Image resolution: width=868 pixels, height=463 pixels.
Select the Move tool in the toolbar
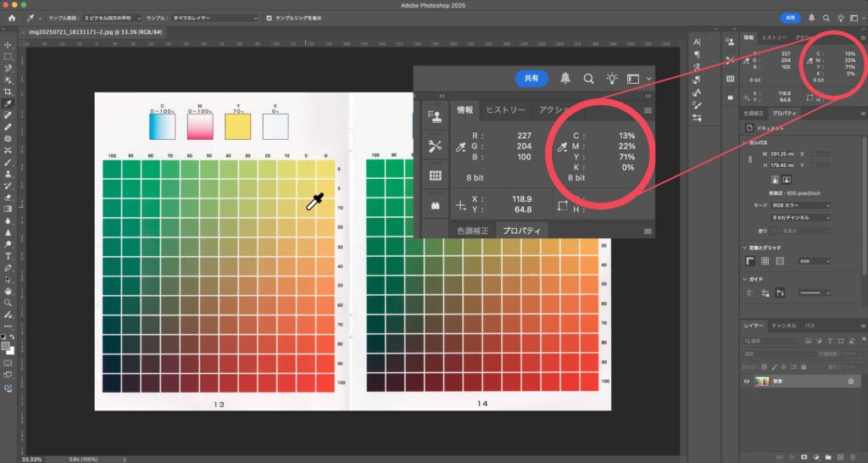point(8,44)
